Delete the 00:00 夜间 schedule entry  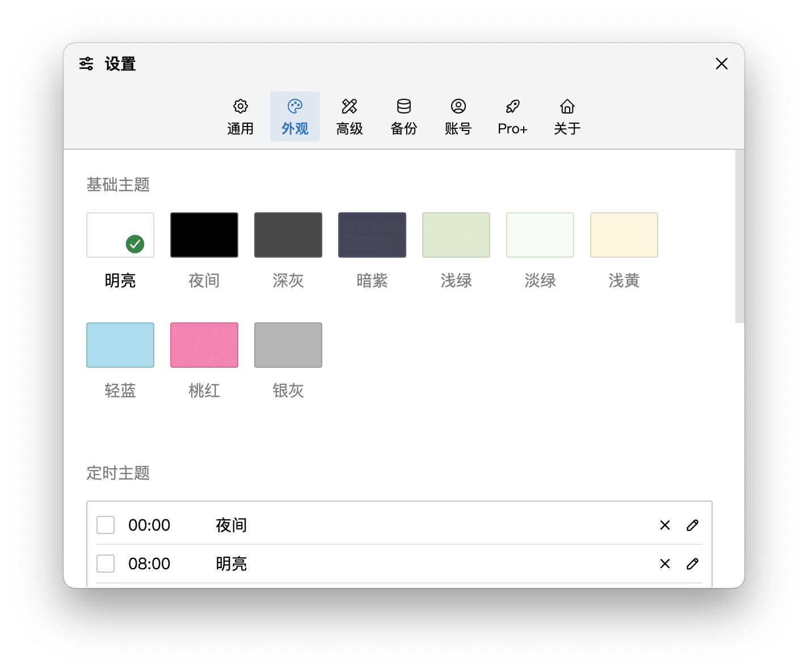pyautogui.click(x=665, y=525)
